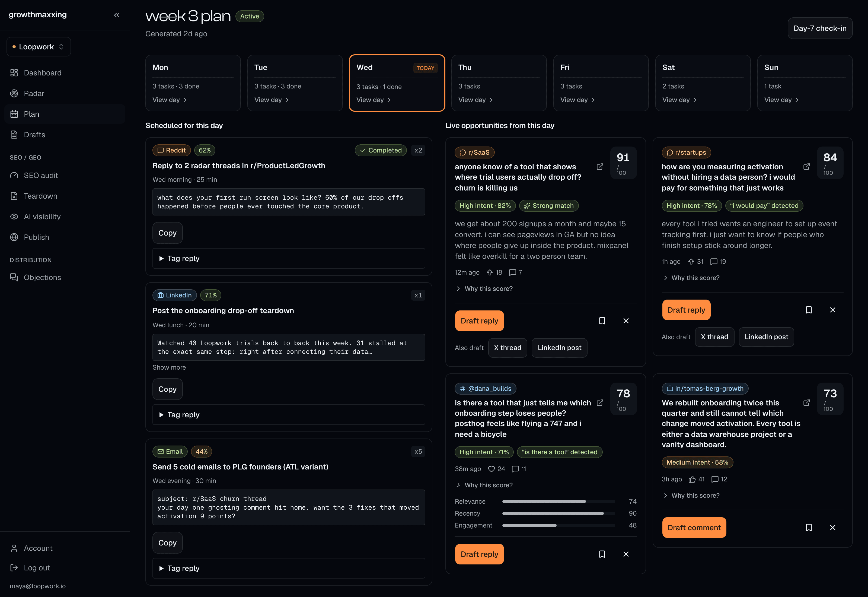Click the in/tomas-berg-growth source tag
The width and height of the screenshot is (868, 597).
(x=705, y=388)
